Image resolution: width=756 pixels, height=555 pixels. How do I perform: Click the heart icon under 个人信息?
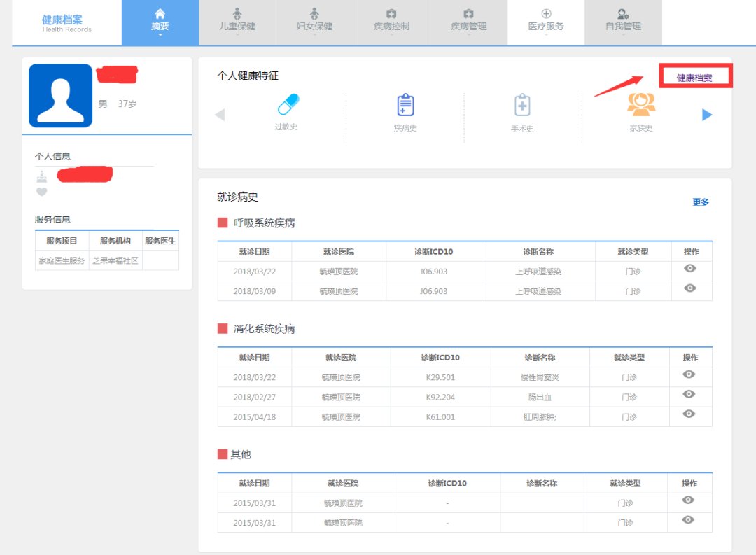[x=42, y=192]
